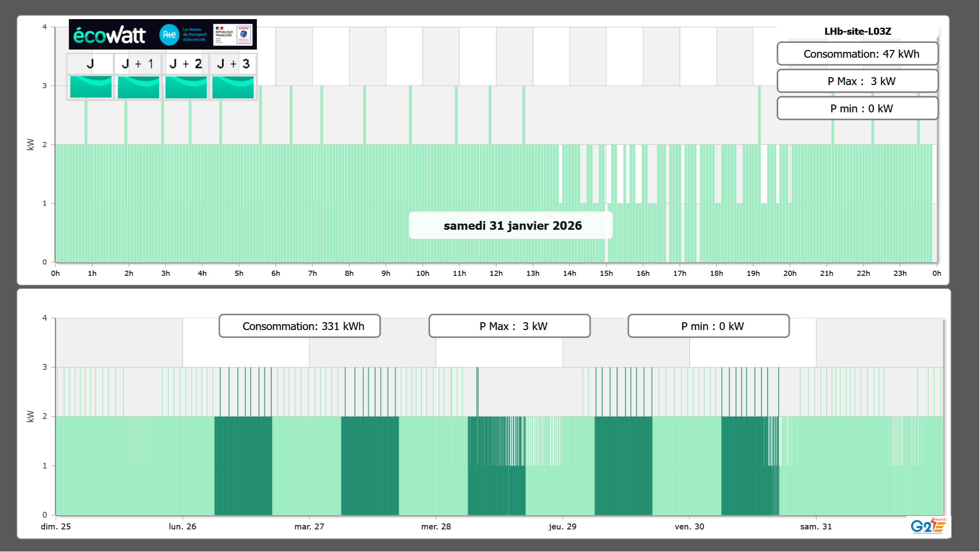Select the J + 3 day label
This screenshot has height=552, width=980.
[x=233, y=64]
